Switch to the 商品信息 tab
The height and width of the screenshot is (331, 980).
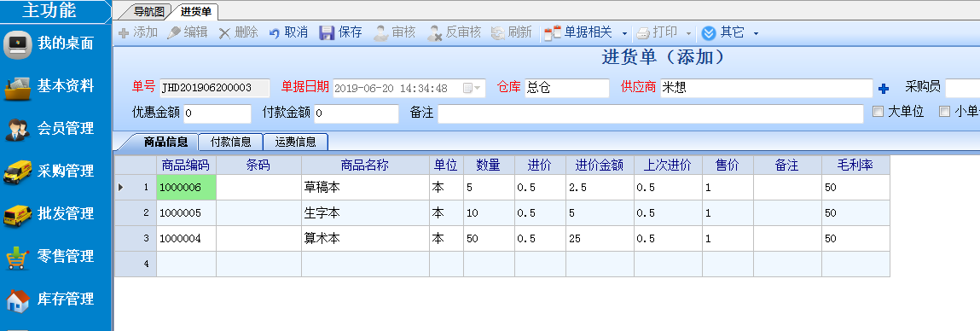(165, 142)
